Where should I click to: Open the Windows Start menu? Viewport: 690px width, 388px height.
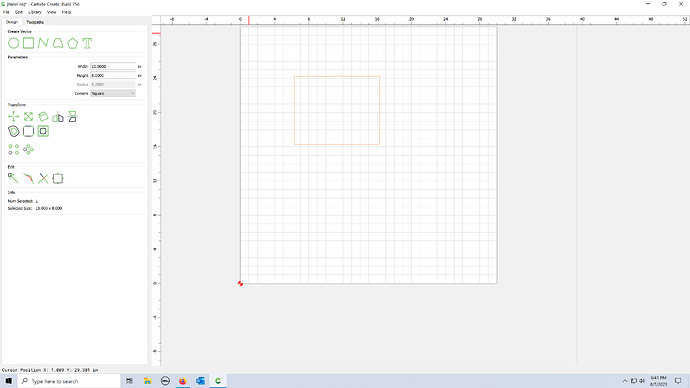[x=8, y=381]
